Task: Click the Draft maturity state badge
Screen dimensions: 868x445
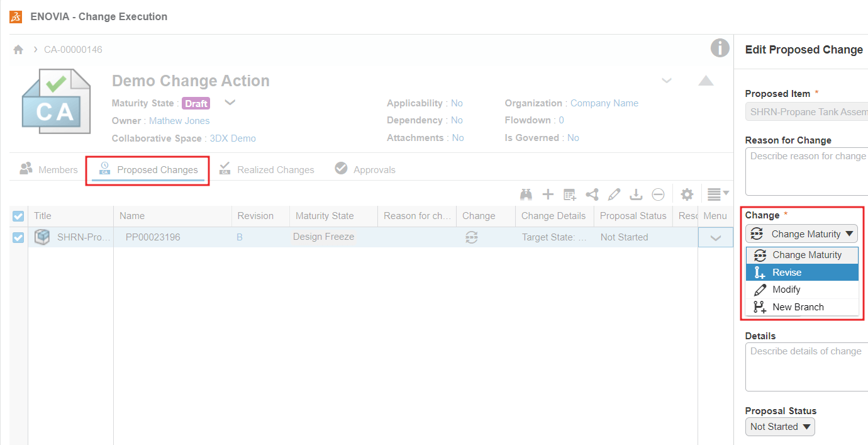Action: coord(196,103)
